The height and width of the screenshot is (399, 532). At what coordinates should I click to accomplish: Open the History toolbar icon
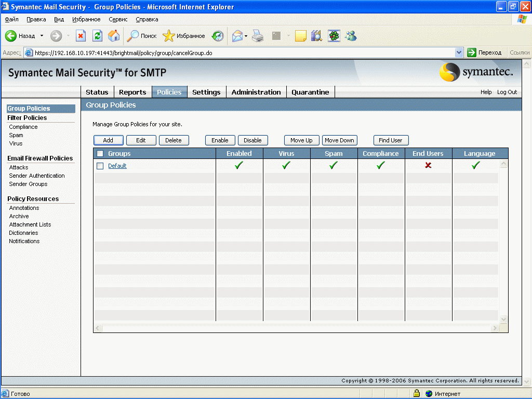tap(218, 36)
